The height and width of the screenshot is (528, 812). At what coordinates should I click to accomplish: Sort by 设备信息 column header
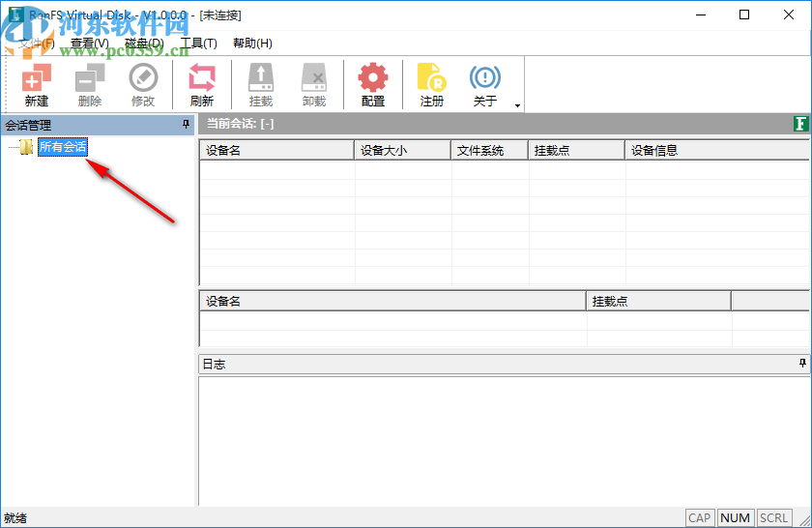[x=717, y=150]
